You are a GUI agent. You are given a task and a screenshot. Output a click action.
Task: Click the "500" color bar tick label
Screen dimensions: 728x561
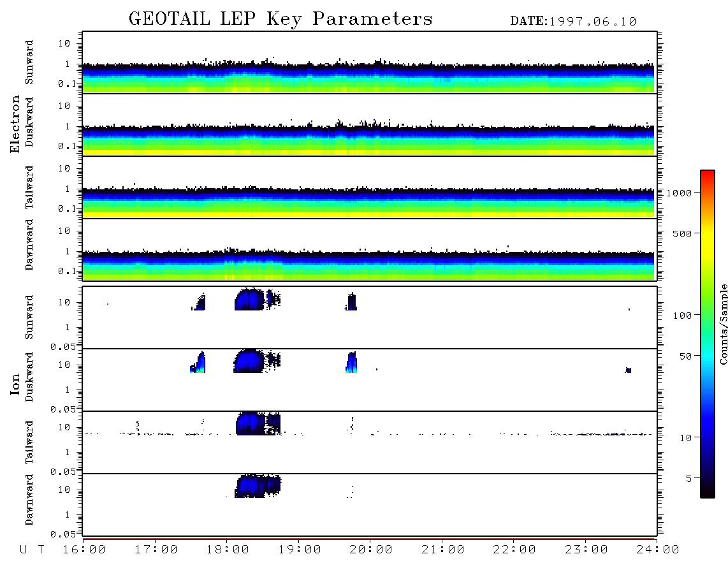[683, 233]
